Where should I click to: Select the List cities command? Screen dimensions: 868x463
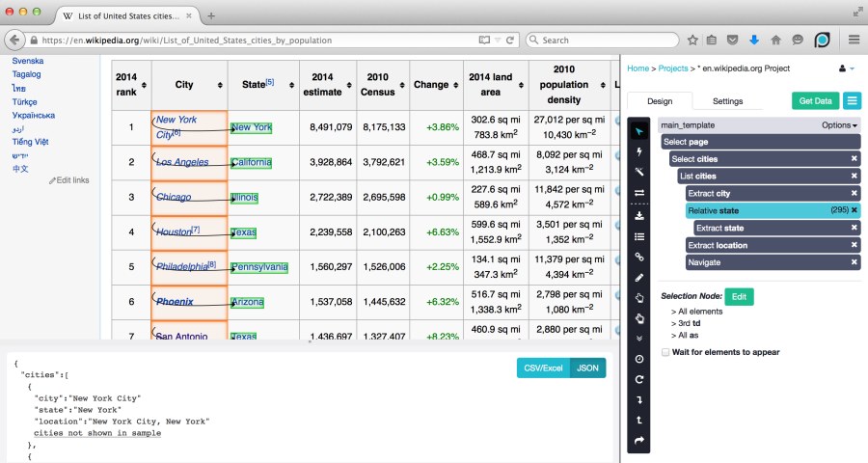[769, 177]
